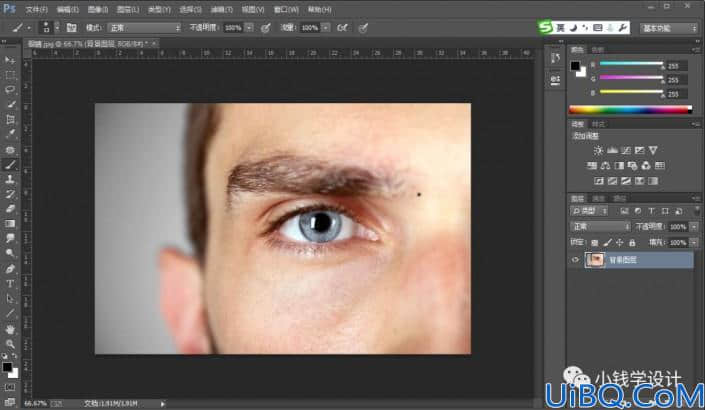Add an Exposure adjustment
The width and height of the screenshot is (705, 410).
click(x=639, y=151)
